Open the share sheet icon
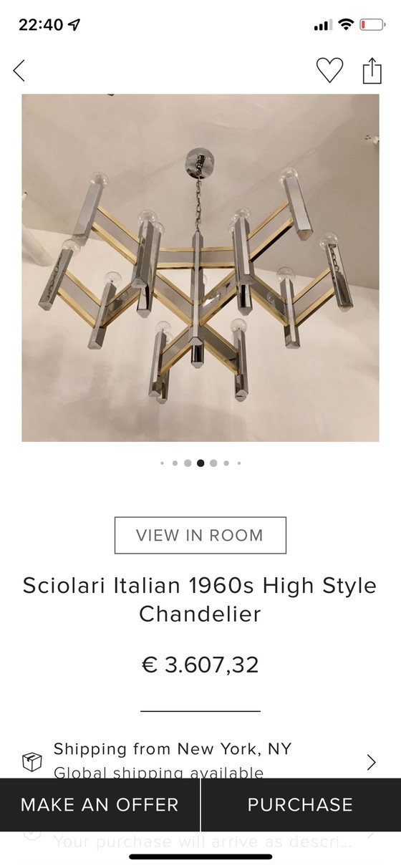This screenshot has height=868, width=401. tap(372, 70)
